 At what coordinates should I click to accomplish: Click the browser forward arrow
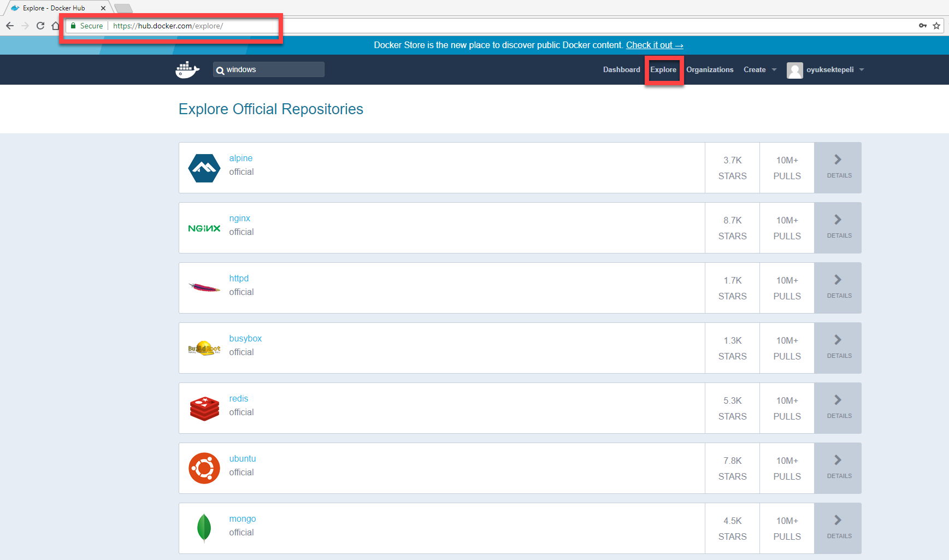point(25,26)
